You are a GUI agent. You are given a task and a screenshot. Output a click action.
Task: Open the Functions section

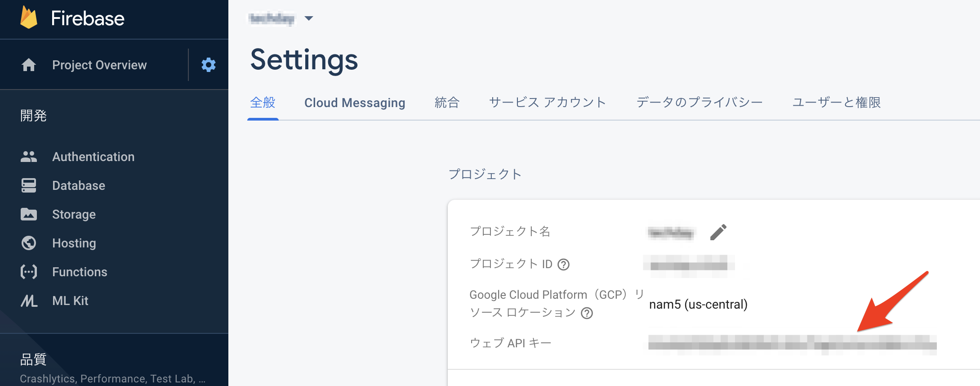coord(80,272)
